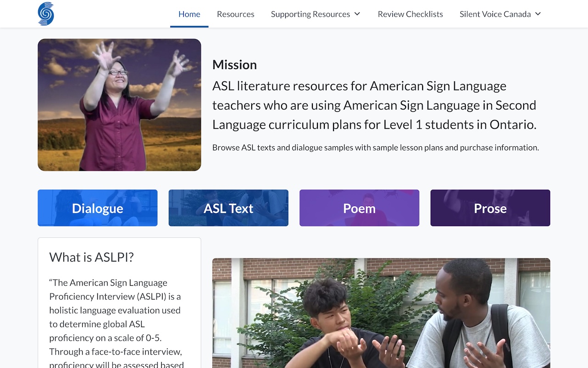Click the blue spiral site logo
This screenshot has width=588, height=368.
pyautogui.click(x=46, y=14)
